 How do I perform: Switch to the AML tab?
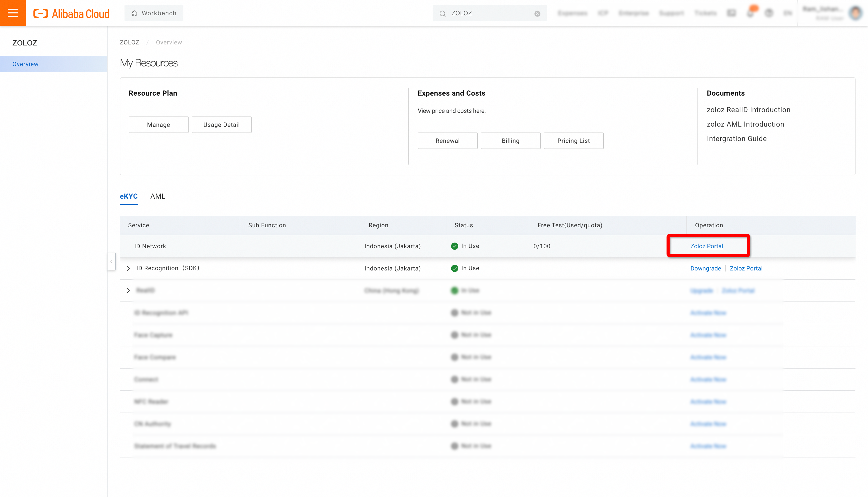tap(157, 196)
